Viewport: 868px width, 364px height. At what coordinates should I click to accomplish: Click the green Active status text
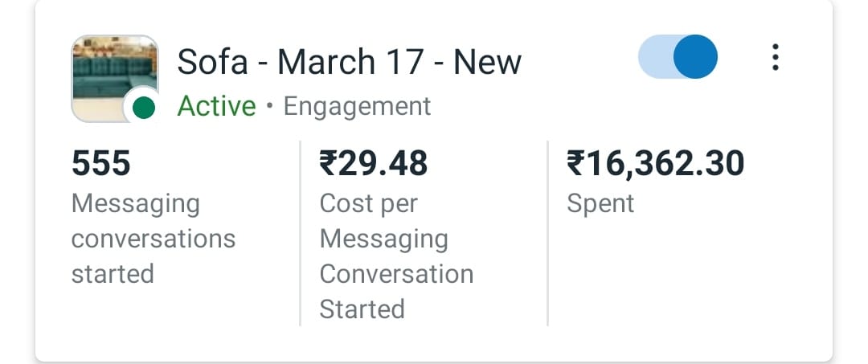pyautogui.click(x=216, y=106)
